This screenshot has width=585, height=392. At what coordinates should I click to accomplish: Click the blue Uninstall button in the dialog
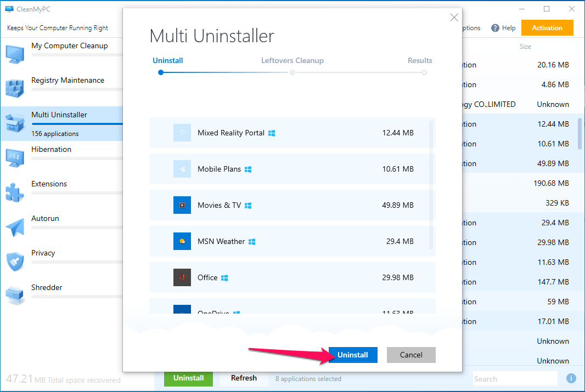point(352,355)
